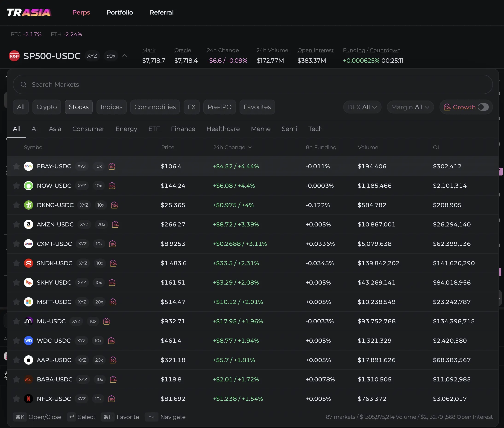The width and height of the screenshot is (504, 428).
Task: Star the SNDK-USDC market
Action: 17,263
